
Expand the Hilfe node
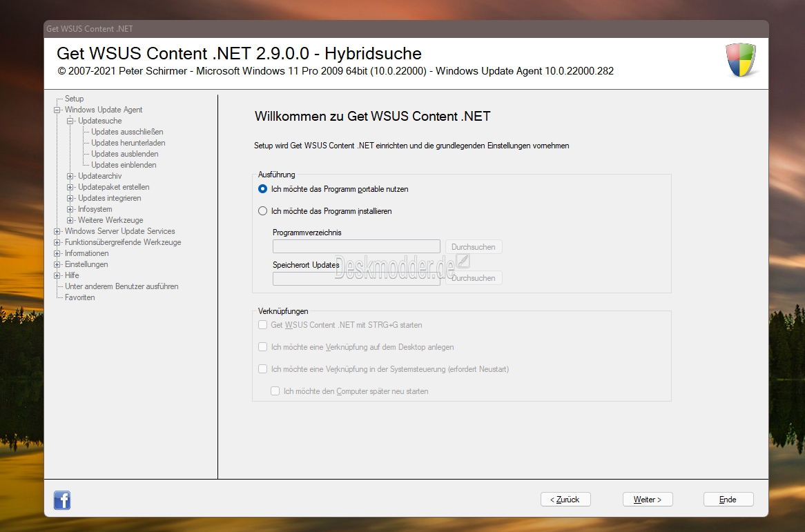[57, 275]
